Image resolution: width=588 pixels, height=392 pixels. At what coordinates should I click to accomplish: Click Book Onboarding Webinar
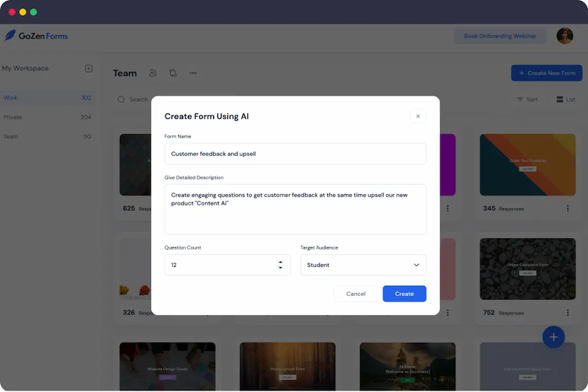point(500,36)
